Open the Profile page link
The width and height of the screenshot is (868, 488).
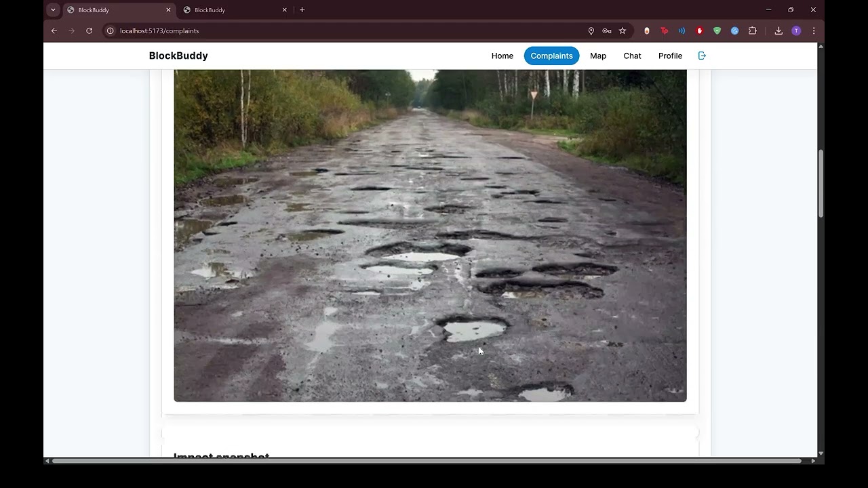click(x=670, y=56)
